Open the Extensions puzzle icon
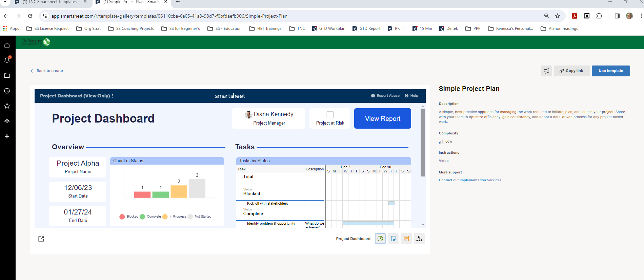This screenshot has width=644, height=280. coord(599,16)
